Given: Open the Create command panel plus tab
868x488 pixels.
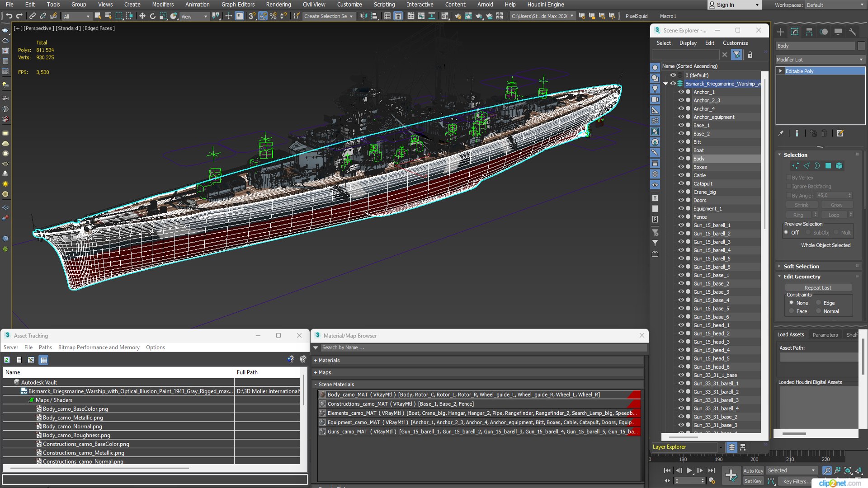Looking at the screenshot, I should click(780, 32).
